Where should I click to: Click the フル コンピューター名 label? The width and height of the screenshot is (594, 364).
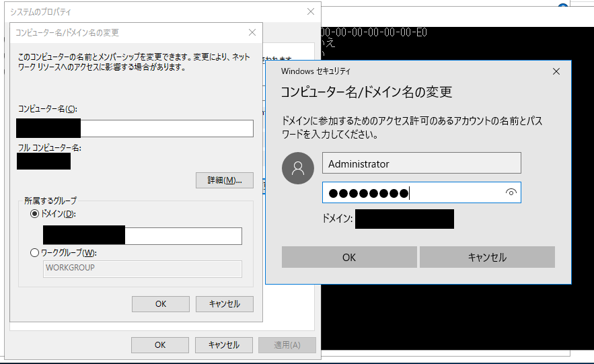pos(50,148)
